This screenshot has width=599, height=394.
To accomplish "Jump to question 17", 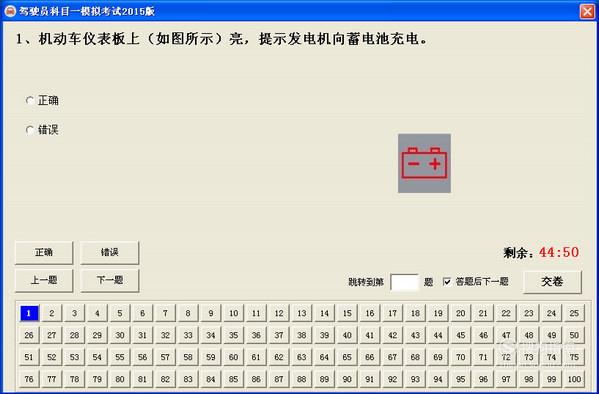I will pyautogui.click(x=392, y=313).
